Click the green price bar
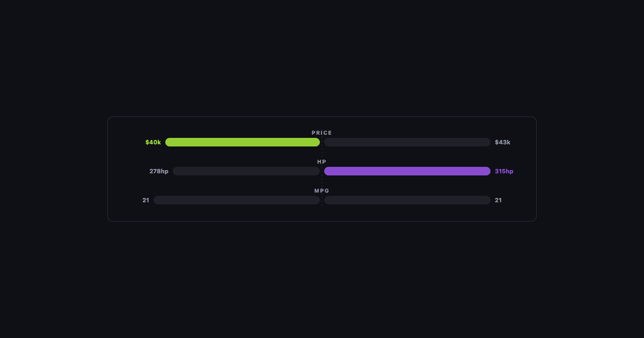Image resolution: width=644 pixels, height=338 pixels. point(243,142)
